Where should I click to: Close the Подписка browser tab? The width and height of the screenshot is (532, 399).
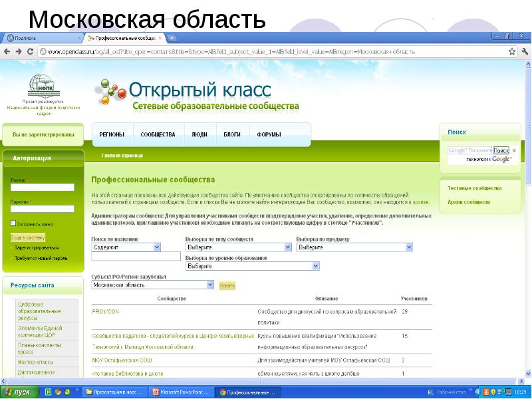click(79, 38)
